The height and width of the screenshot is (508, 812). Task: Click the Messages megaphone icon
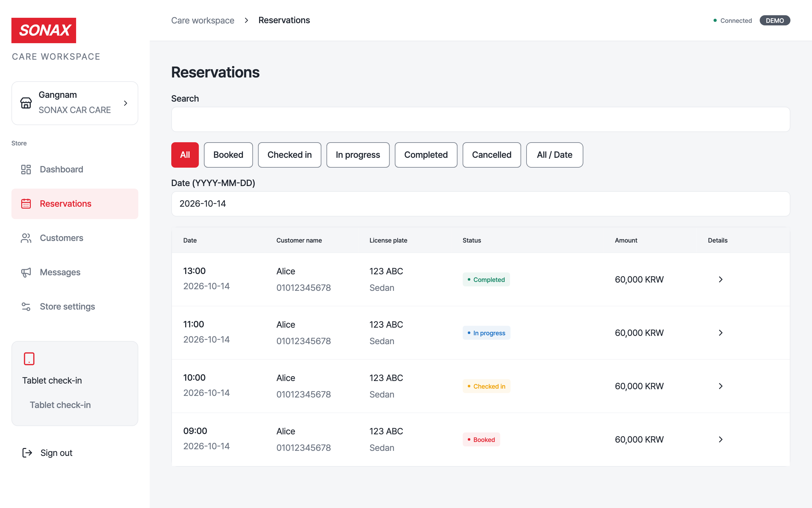(26, 272)
